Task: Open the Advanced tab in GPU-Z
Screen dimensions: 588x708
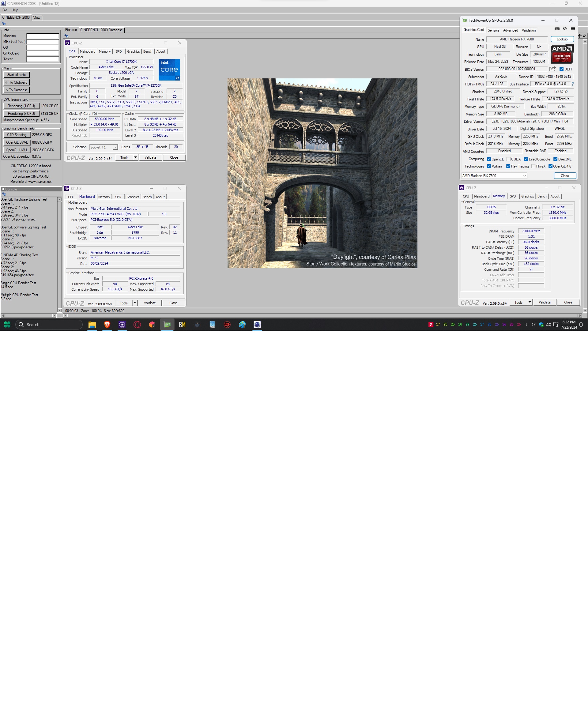Action: click(511, 30)
